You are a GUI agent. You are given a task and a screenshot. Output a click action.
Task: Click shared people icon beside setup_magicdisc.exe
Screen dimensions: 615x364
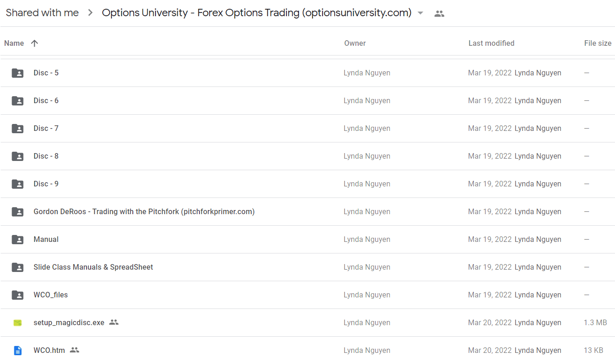[114, 322]
